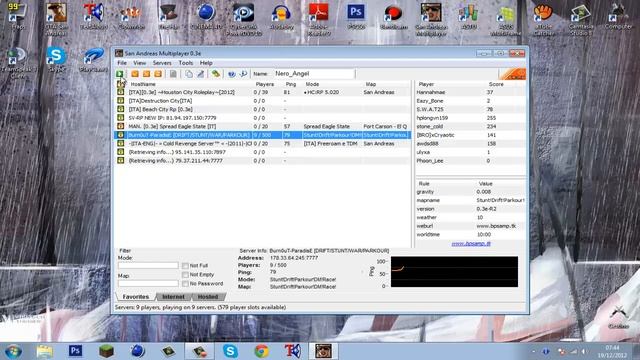The image size is (640, 360).
Task: Open File Explorer from taskbar
Action: coord(44,351)
